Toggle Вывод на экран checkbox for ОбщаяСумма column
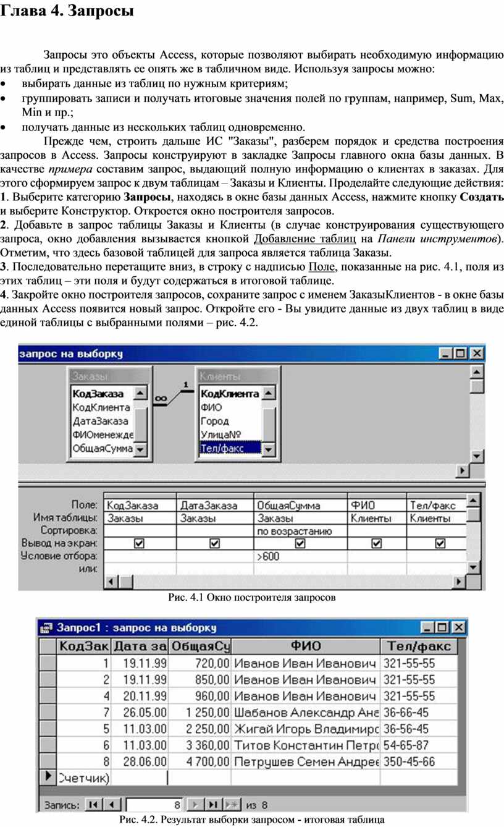The height and width of the screenshot is (827, 504). 300,543
